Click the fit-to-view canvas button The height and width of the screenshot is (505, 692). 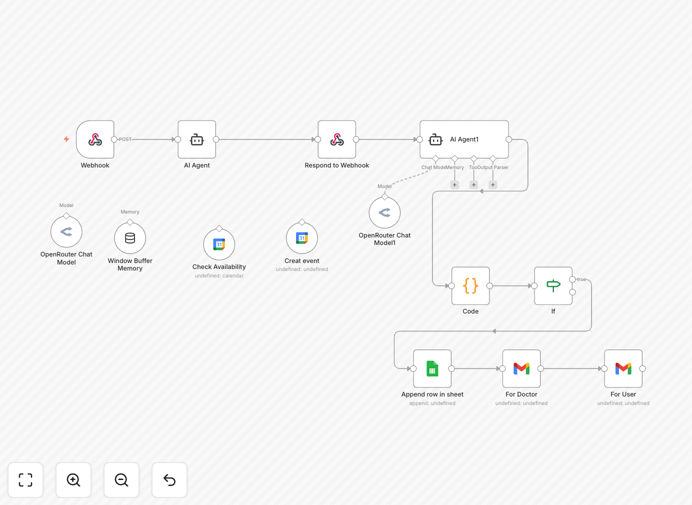pos(26,480)
